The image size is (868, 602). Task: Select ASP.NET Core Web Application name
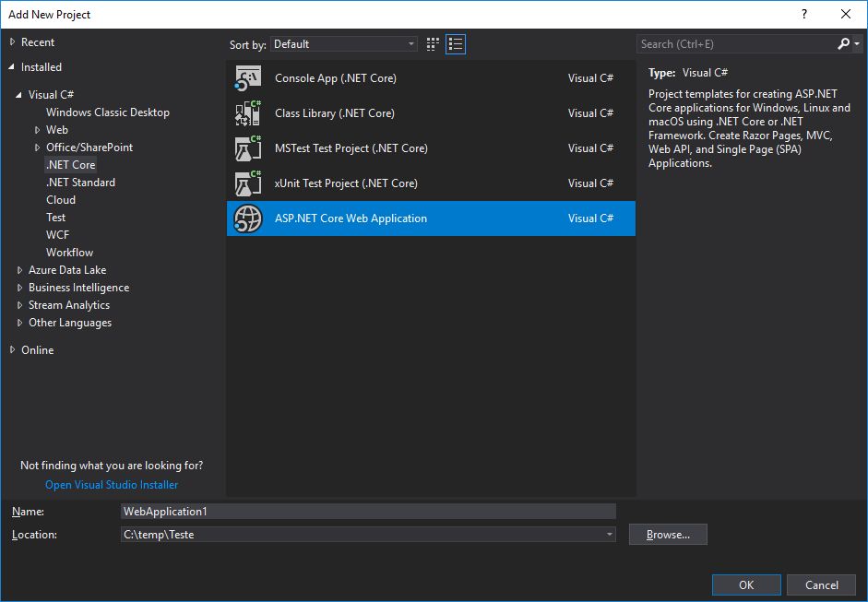click(351, 218)
